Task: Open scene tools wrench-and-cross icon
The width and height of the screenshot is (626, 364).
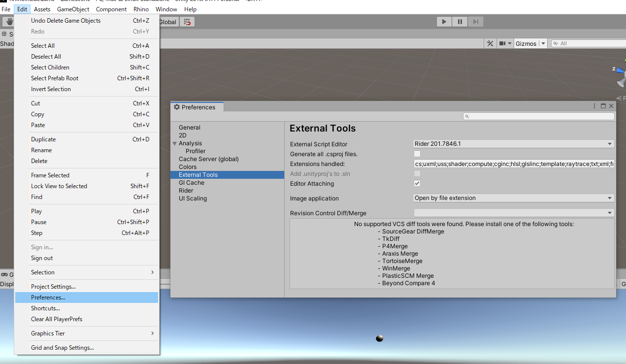Action: point(490,43)
